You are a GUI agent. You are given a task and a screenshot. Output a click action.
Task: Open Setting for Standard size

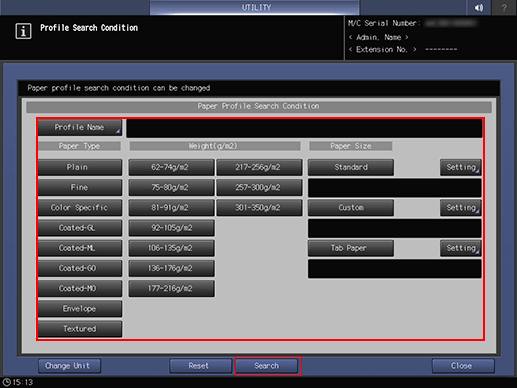461,167
